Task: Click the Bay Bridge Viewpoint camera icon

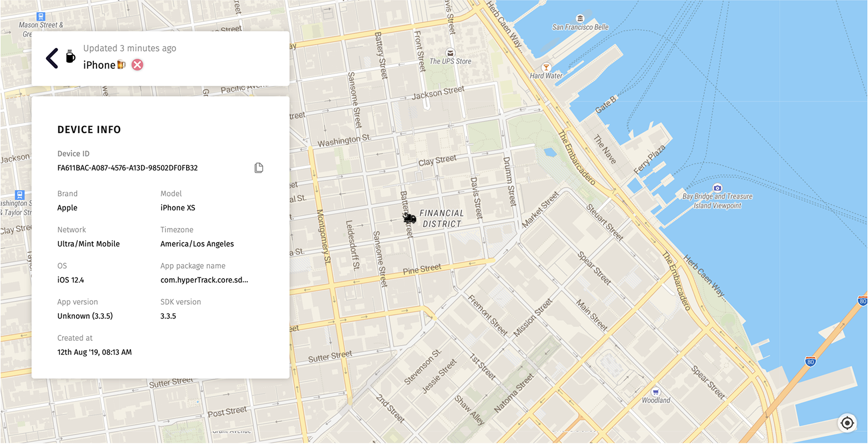Action: coord(718,188)
